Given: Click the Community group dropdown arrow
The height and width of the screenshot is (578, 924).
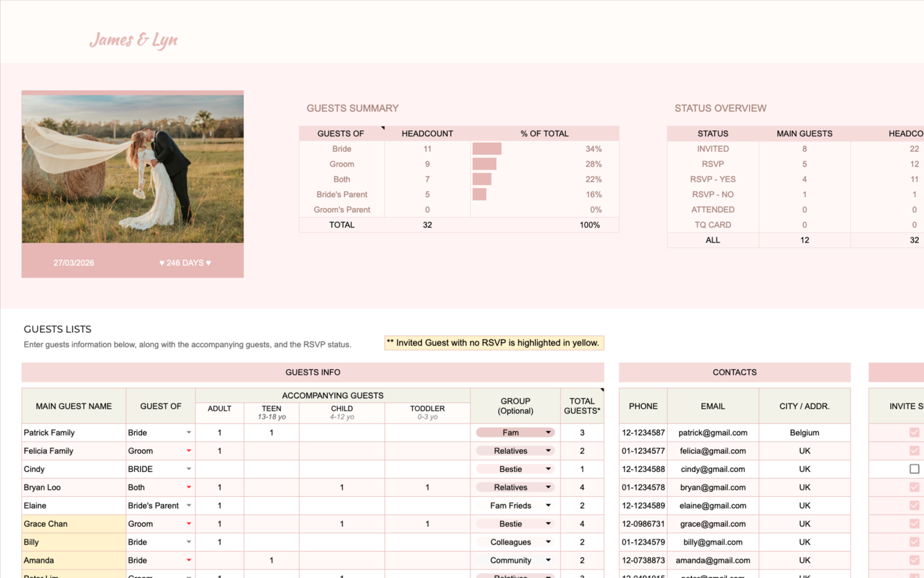Looking at the screenshot, I should point(548,560).
